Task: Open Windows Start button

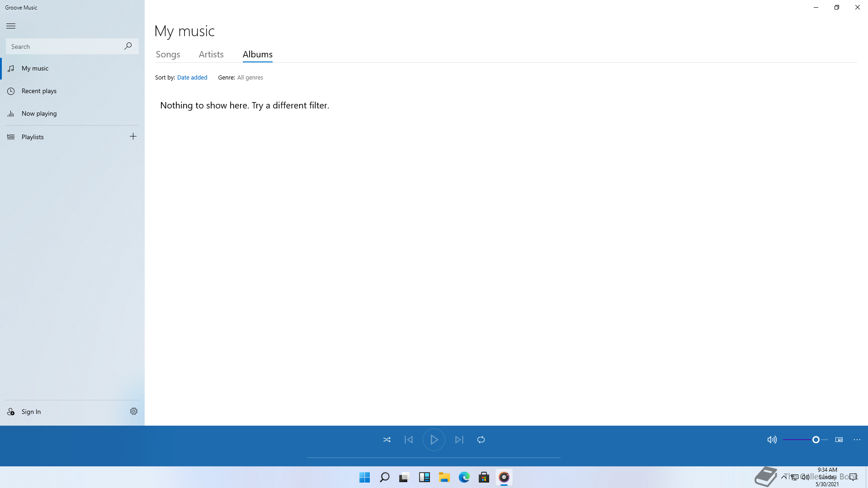Action: 365,477
